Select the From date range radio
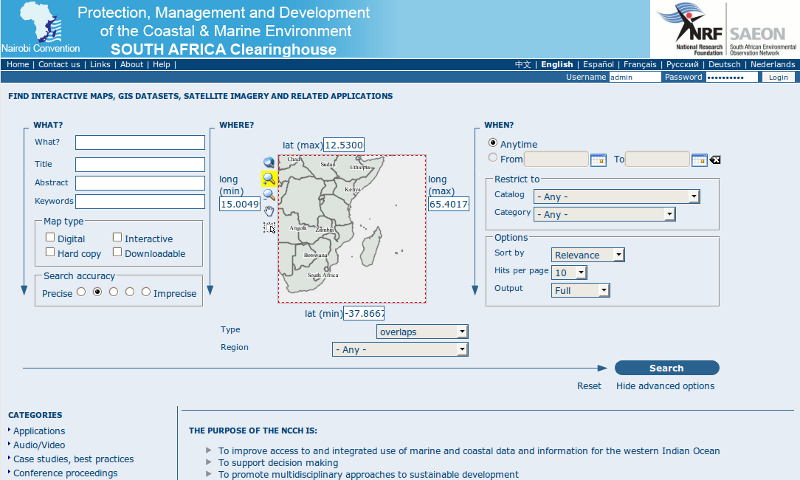The height and width of the screenshot is (480, 800). tap(492, 158)
